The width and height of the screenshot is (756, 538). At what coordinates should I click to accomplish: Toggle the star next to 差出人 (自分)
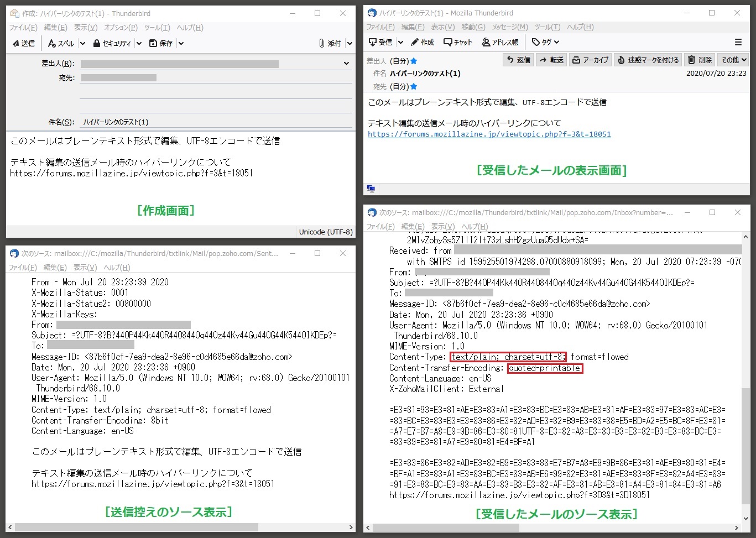coord(414,61)
